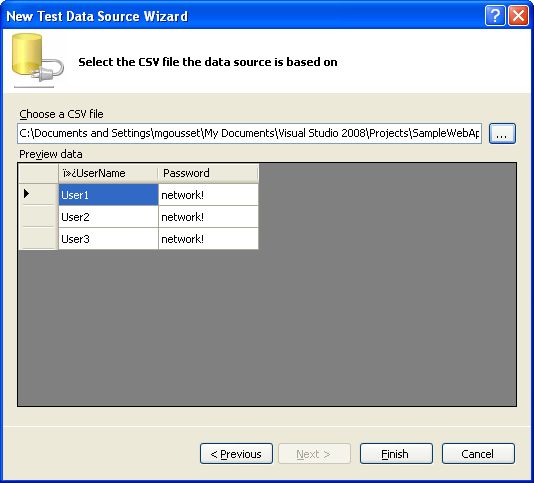Select the password cell in User1 row
The image size is (534, 483).
pos(208,195)
